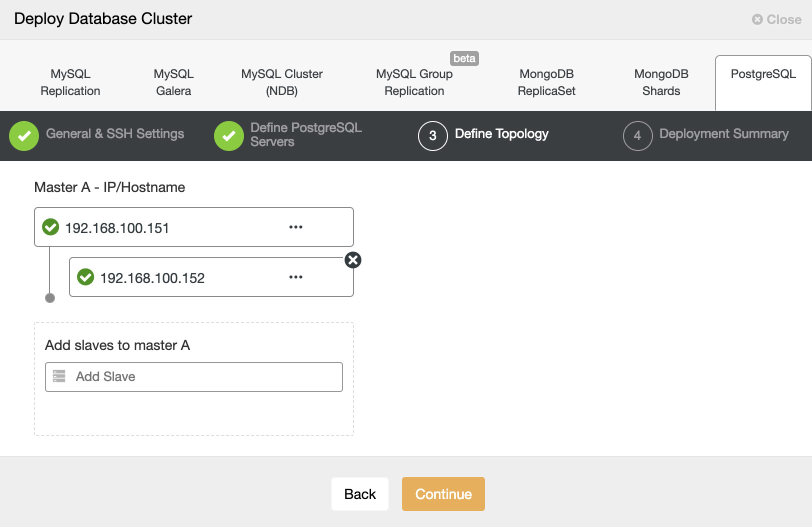The height and width of the screenshot is (527, 812).
Task: Click the Define PostgreSQL Servers checkmark icon
Action: click(x=229, y=135)
